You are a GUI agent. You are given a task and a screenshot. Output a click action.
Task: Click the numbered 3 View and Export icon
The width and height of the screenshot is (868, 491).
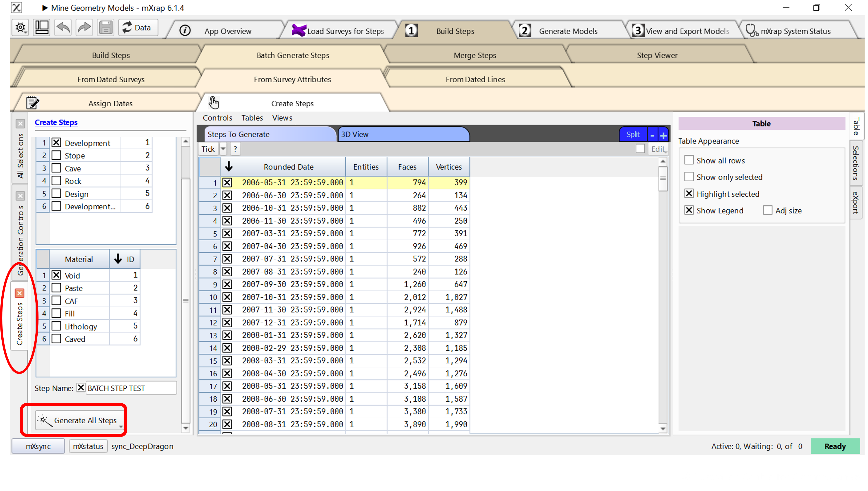click(638, 31)
